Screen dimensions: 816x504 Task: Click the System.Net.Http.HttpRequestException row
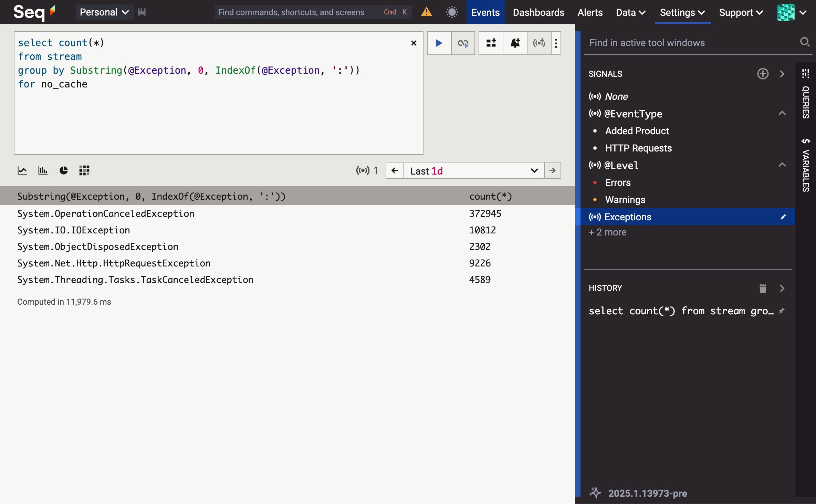click(287, 263)
